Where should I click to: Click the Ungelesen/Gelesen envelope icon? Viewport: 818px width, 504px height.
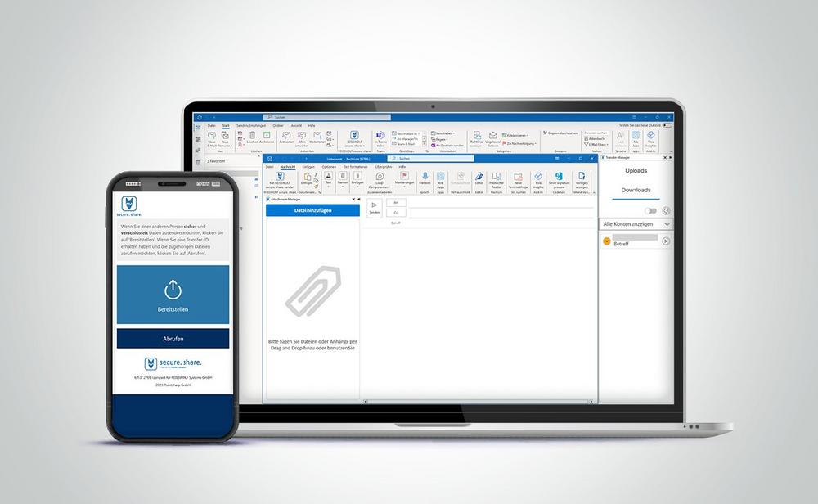492,136
